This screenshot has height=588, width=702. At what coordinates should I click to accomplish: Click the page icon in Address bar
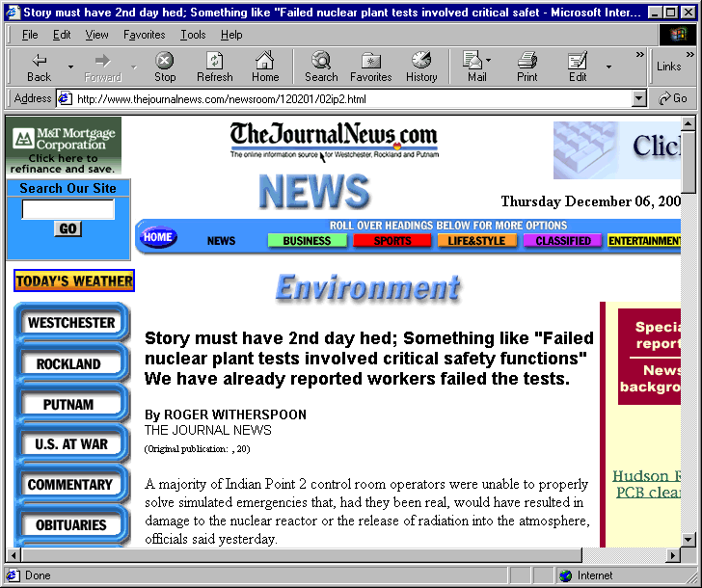[65, 98]
